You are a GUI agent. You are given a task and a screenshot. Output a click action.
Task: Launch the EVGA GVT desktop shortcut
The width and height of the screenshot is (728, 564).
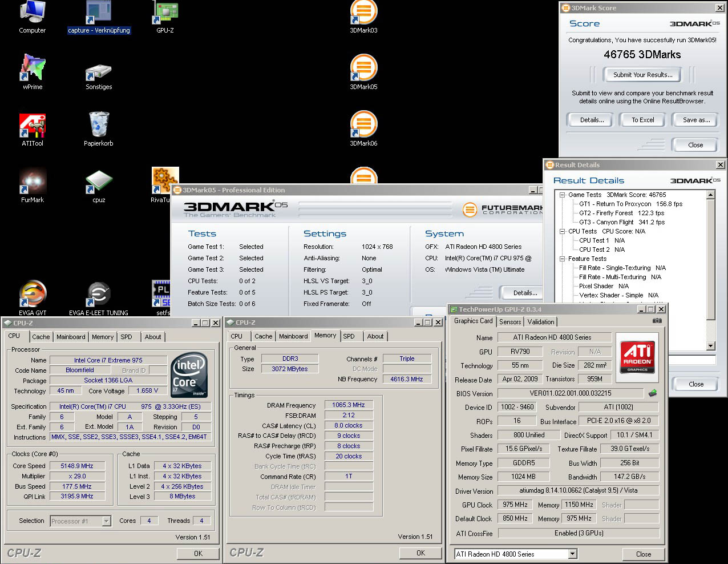click(x=33, y=298)
